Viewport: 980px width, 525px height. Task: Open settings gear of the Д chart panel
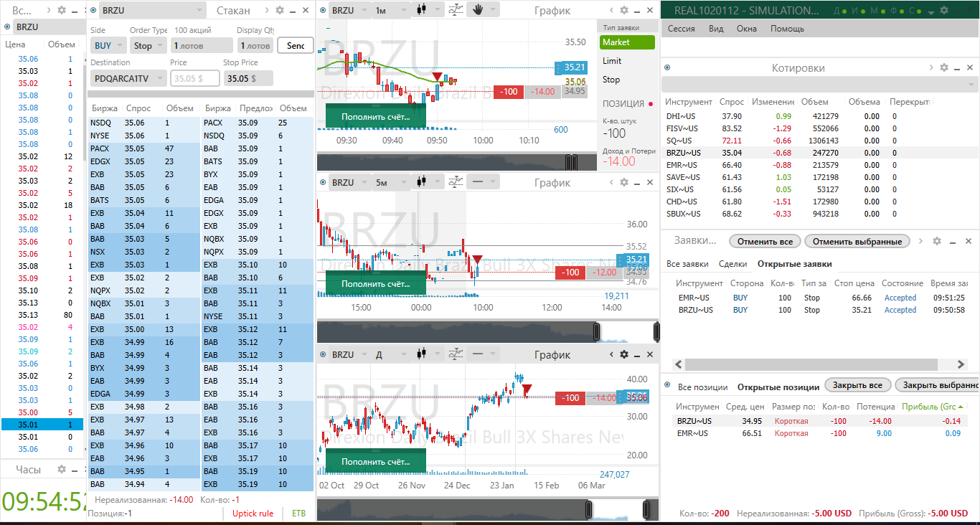624,354
